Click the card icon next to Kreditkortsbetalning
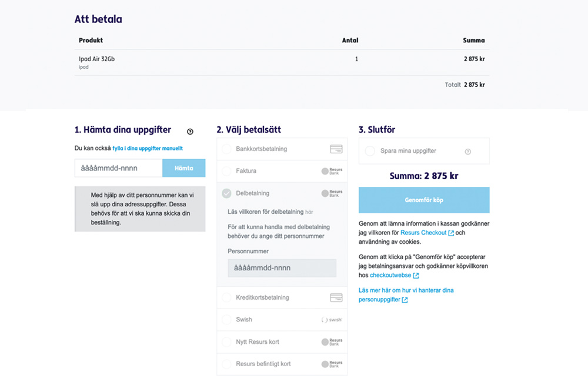The width and height of the screenshot is (588, 382). pyautogui.click(x=336, y=297)
